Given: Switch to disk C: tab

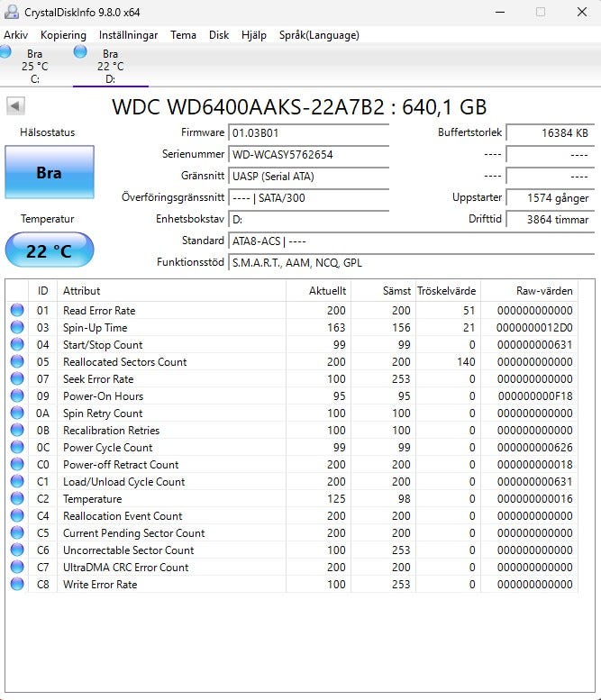Looking at the screenshot, I should coord(34,66).
